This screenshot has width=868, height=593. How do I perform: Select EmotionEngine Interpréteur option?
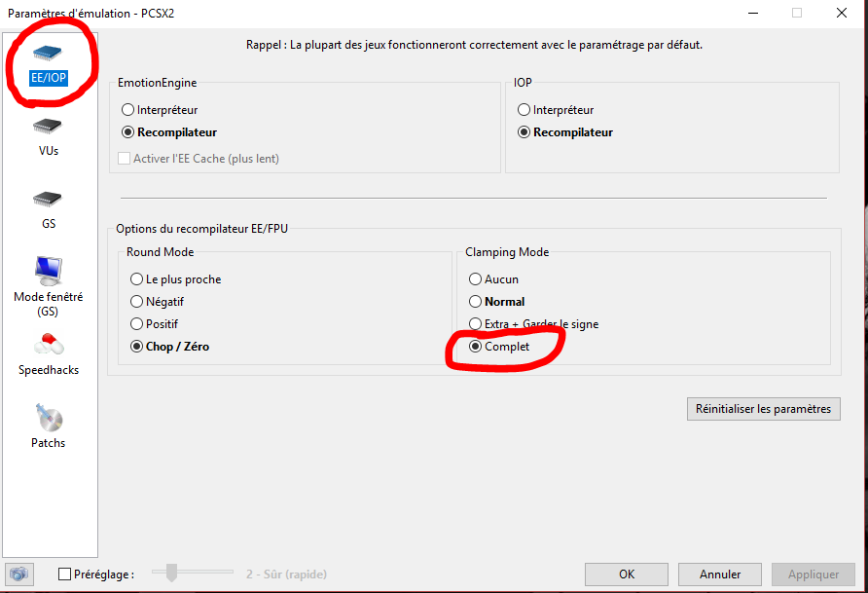click(128, 110)
